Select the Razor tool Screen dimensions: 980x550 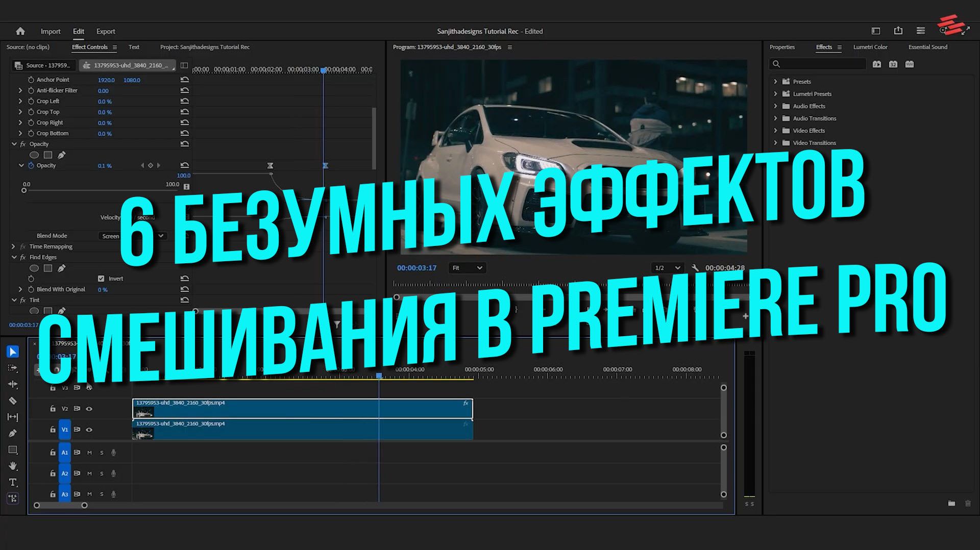(x=13, y=401)
